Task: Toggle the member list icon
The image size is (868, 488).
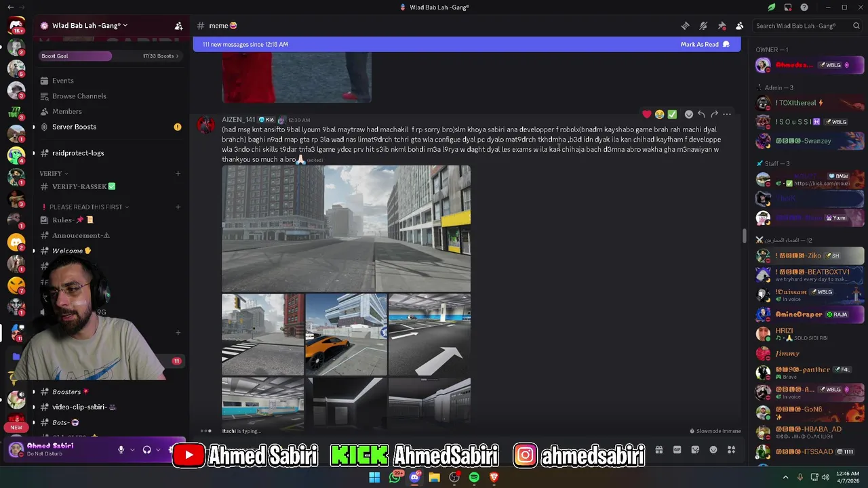Action: 739,26
